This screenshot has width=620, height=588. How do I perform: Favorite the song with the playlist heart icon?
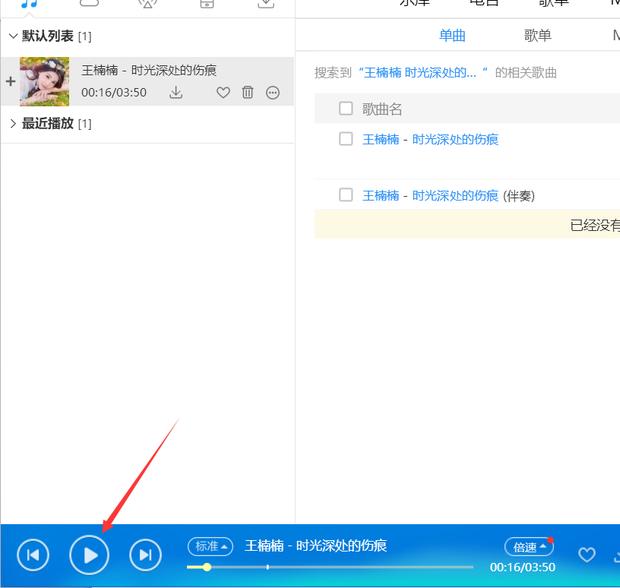point(223,93)
